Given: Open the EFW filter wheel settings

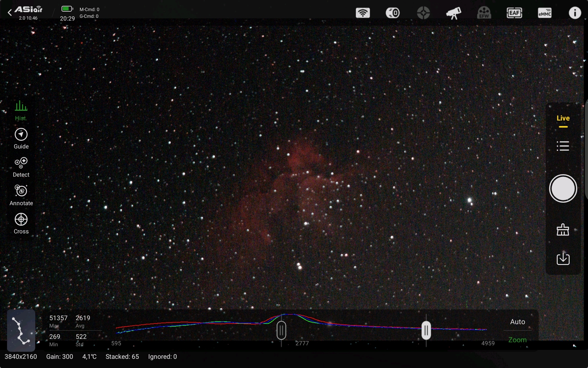Looking at the screenshot, I should 484,13.
